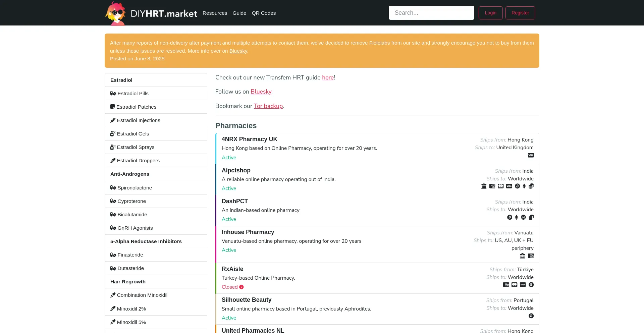Image resolution: width=644 pixels, height=333 pixels.
Task: Go to the Guide page
Action: [239, 13]
